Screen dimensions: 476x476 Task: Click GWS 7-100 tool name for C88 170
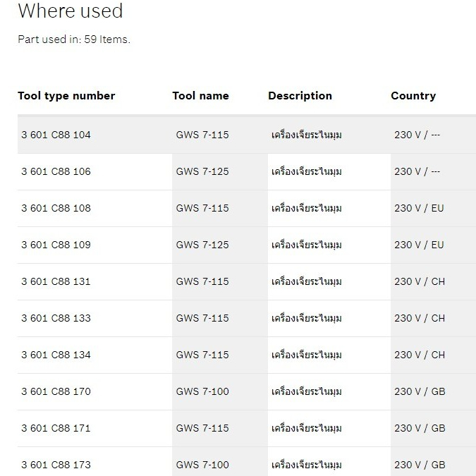[x=202, y=391]
